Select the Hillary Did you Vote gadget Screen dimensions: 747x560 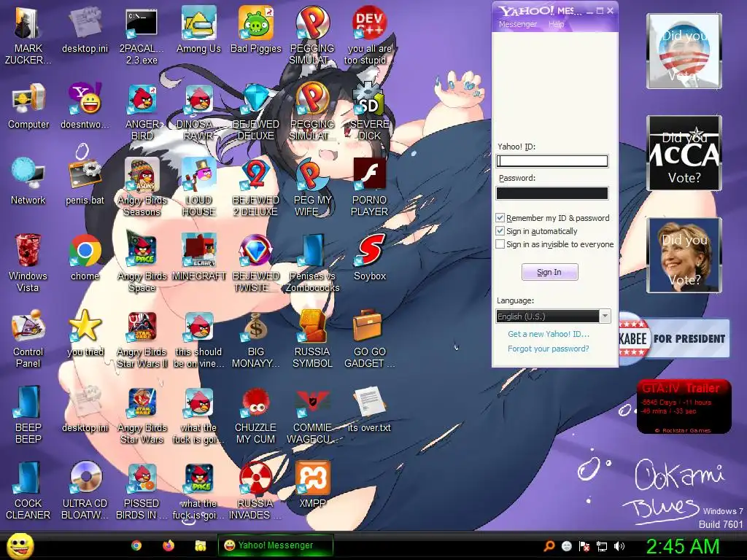684,255
